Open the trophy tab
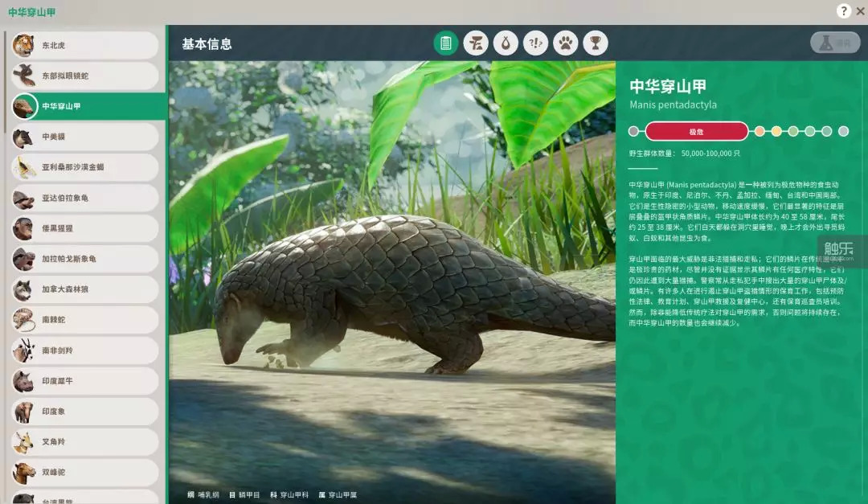Screen dimensions: 868x504 tap(596, 43)
